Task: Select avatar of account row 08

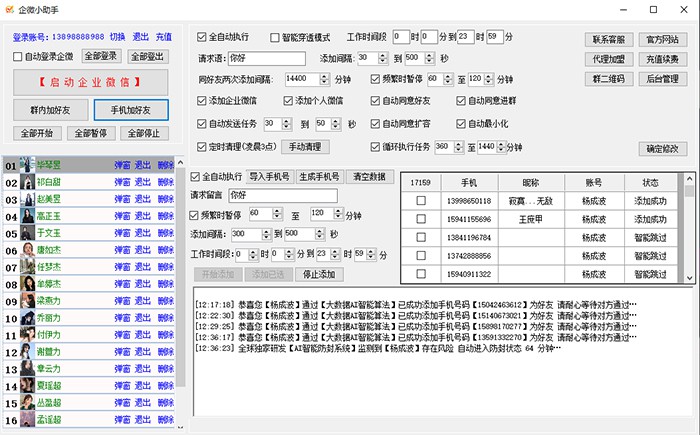Action: point(28,284)
